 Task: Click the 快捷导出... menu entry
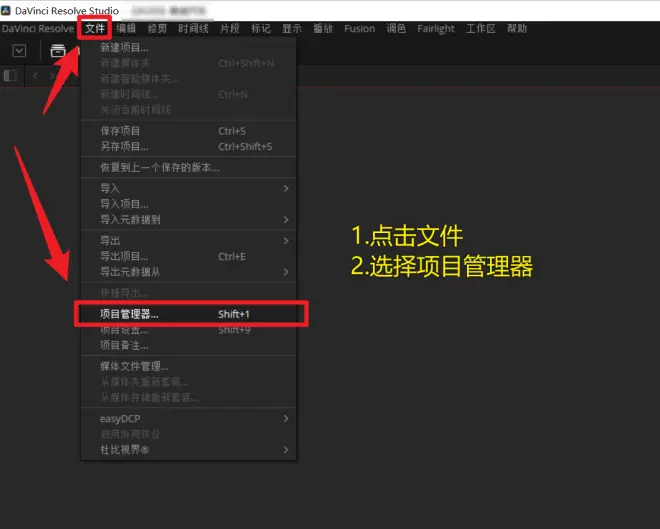(x=188, y=293)
